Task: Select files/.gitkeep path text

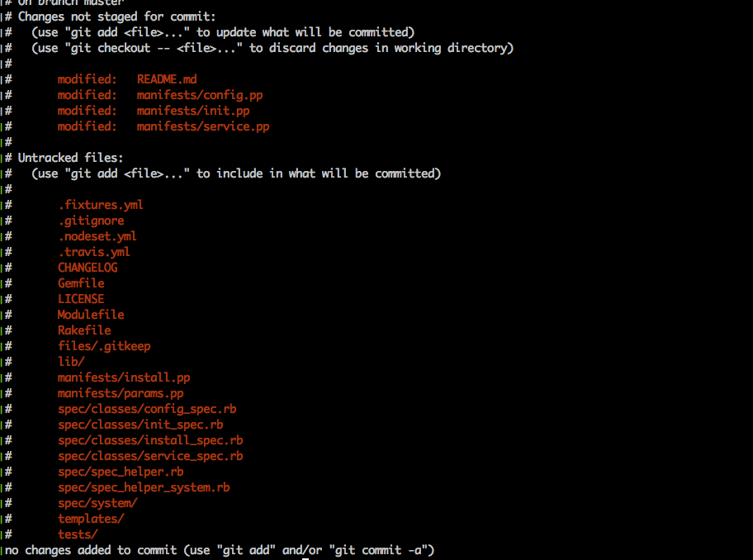Action: pos(104,346)
